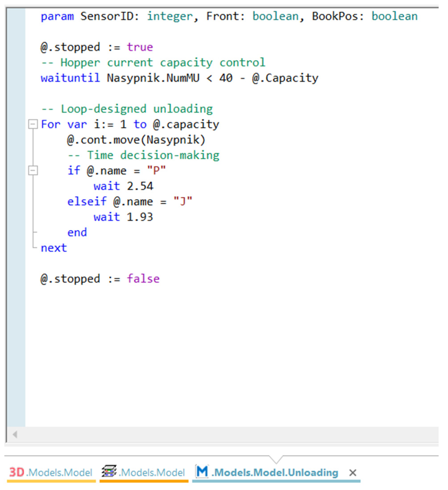Click the 'Loop-designed unloading' comment

(127, 109)
